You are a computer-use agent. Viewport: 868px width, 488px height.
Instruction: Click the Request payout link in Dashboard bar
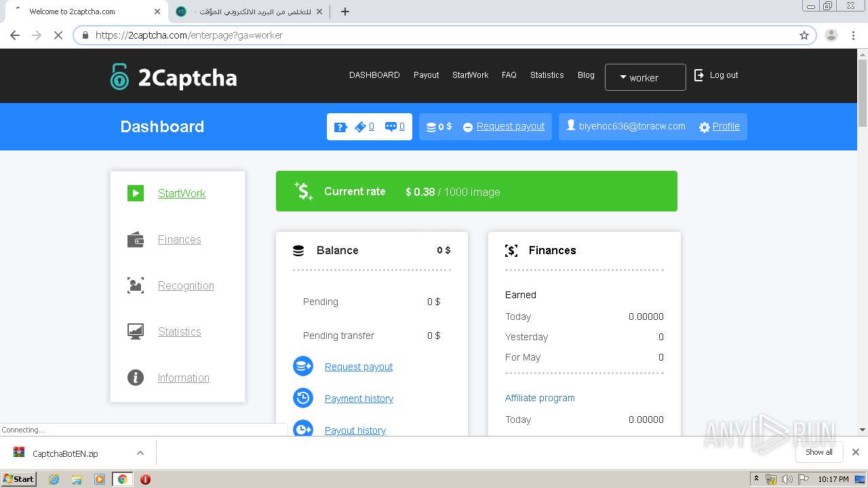[511, 126]
